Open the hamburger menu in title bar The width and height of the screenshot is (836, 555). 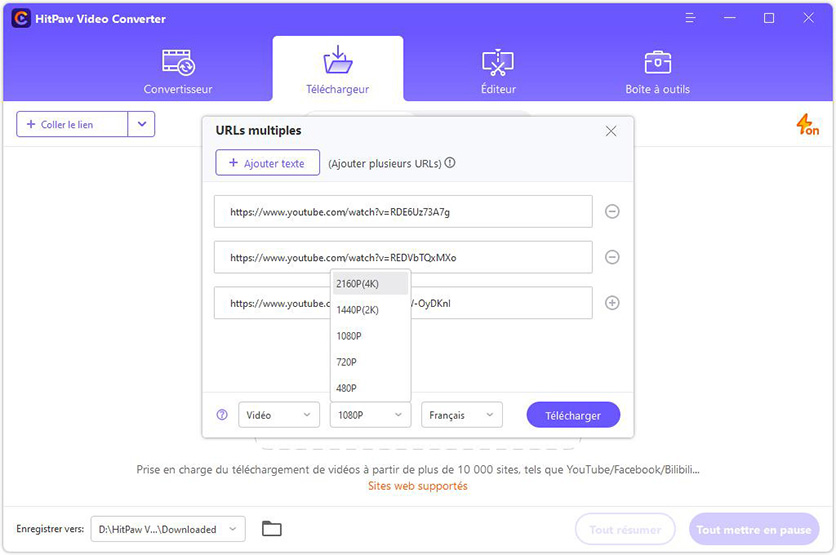[x=690, y=18]
